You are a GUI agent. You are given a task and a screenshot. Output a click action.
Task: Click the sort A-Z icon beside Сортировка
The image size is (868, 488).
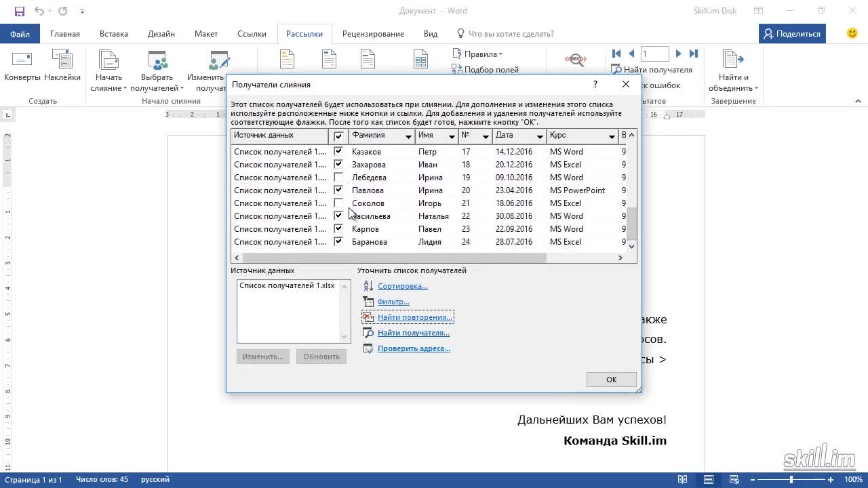pos(368,286)
